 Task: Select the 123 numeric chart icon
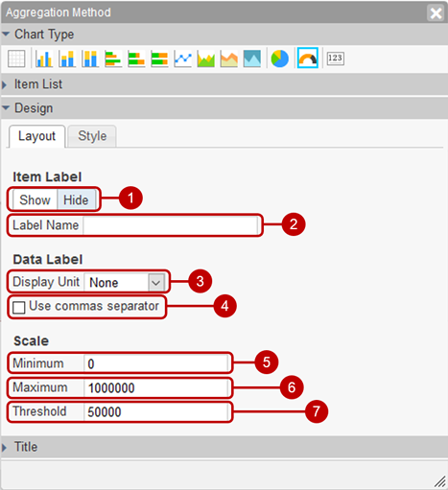pyautogui.click(x=335, y=58)
